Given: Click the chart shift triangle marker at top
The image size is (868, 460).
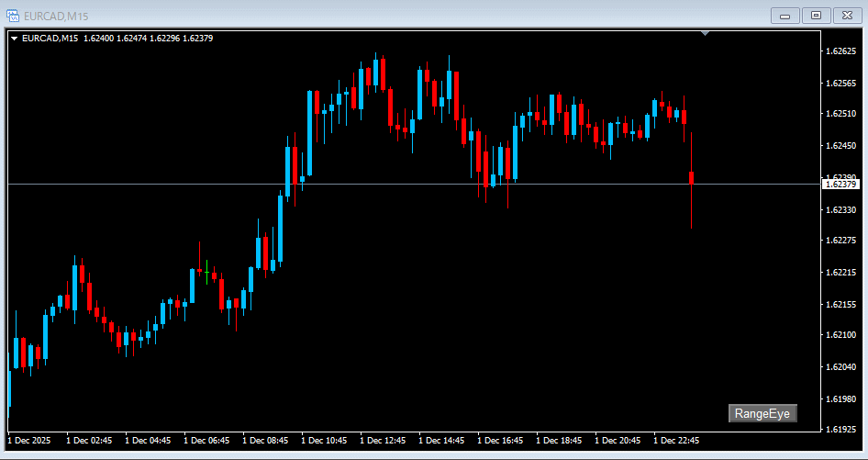Looking at the screenshot, I should coord(705,33).
